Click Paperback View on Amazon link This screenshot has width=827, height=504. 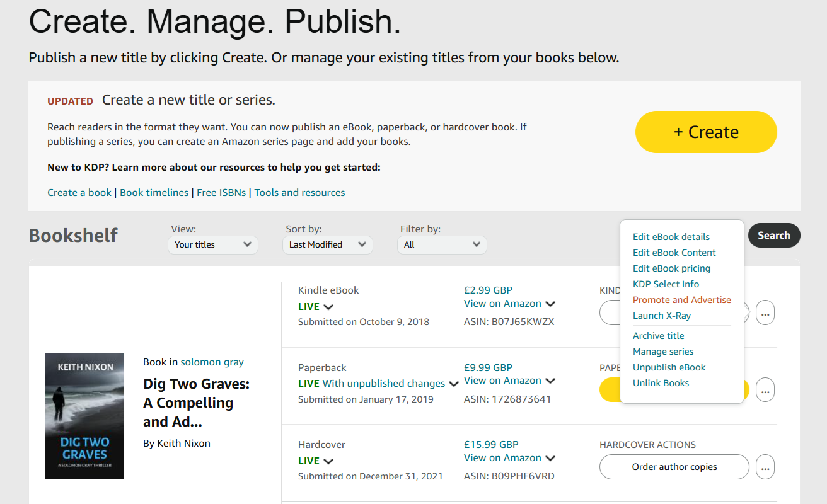(x=502, y=381)
